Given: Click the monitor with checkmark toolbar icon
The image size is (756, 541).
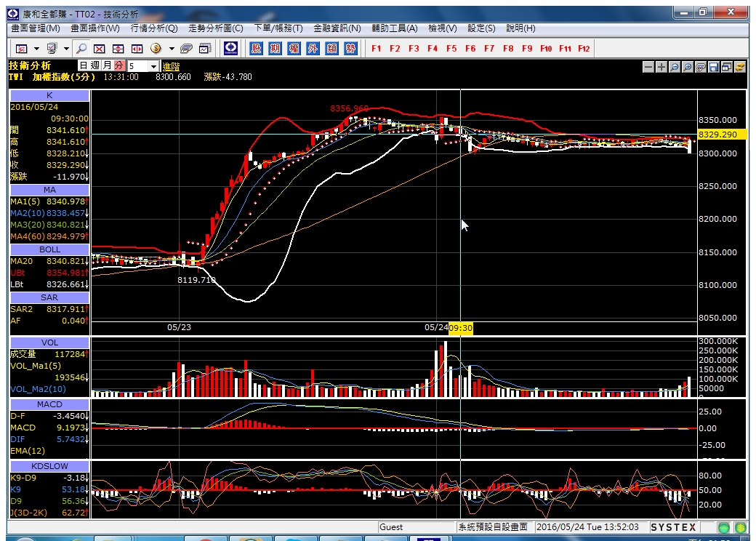Looking at the screenshot, I should tap(52, 49).
